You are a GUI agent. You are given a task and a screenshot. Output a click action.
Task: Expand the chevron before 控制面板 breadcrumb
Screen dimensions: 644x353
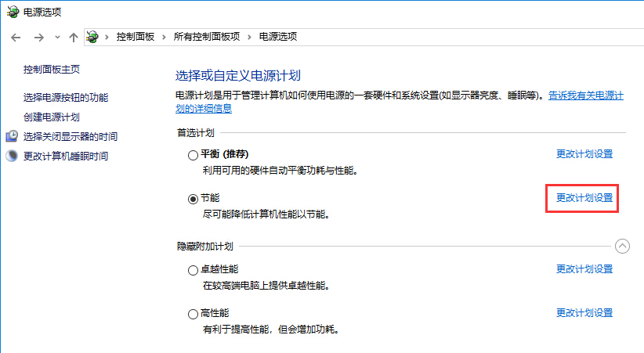click(x=107, y=37)
